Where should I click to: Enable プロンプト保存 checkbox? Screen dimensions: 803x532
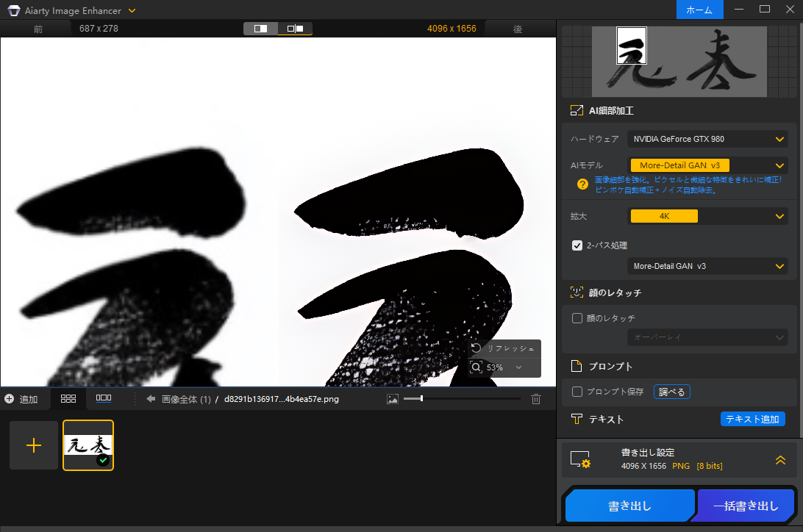pos(577,392)
